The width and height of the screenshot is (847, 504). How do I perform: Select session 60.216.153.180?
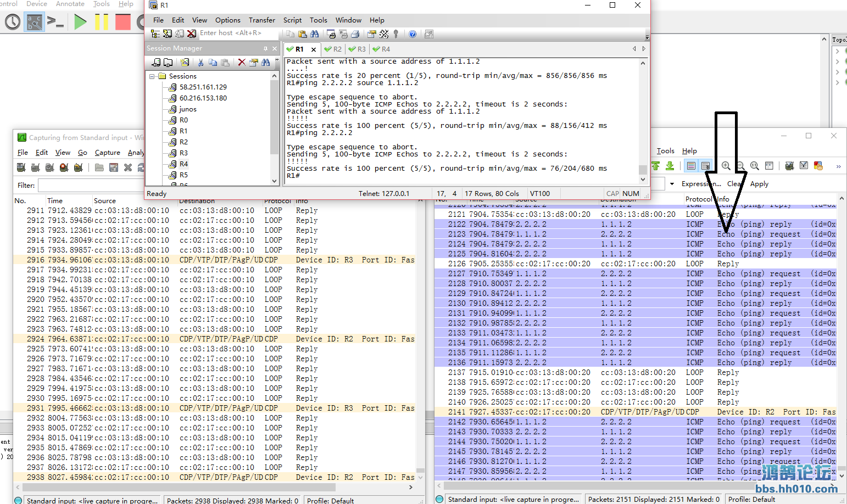coord(203,98)
